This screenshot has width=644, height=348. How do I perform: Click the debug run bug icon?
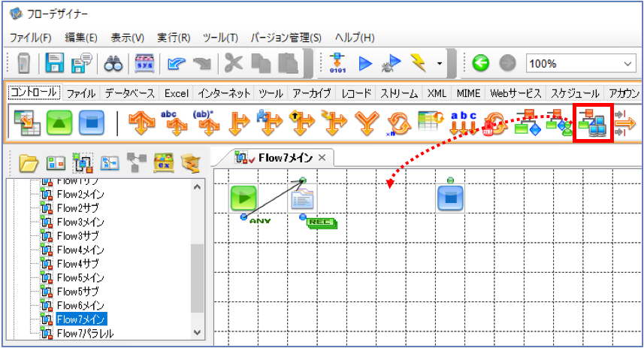pos(390,64)
